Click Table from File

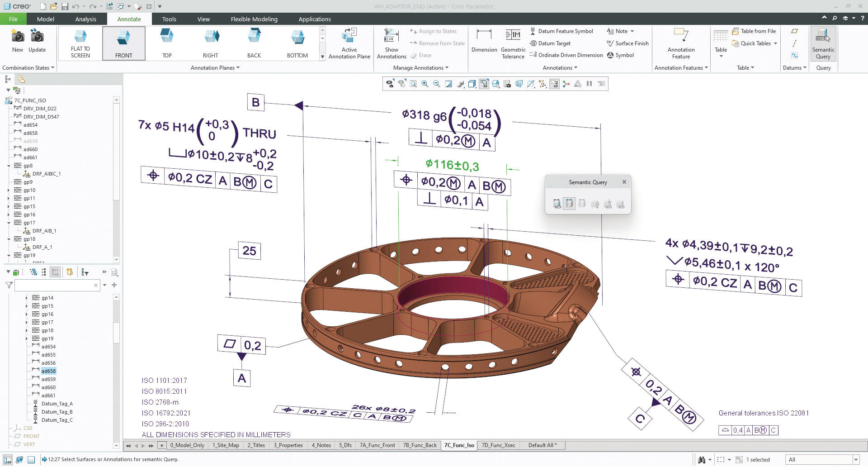754,31
